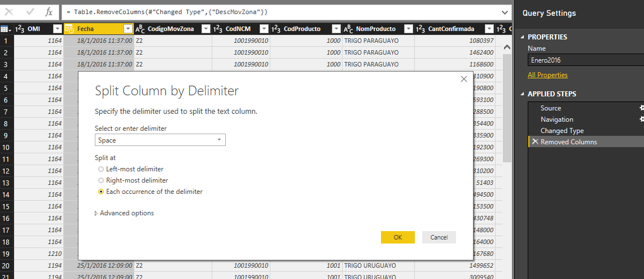Click the formula bar confirm checkmark icon
The height and width of the screenshot is (279, 644).
30,12
